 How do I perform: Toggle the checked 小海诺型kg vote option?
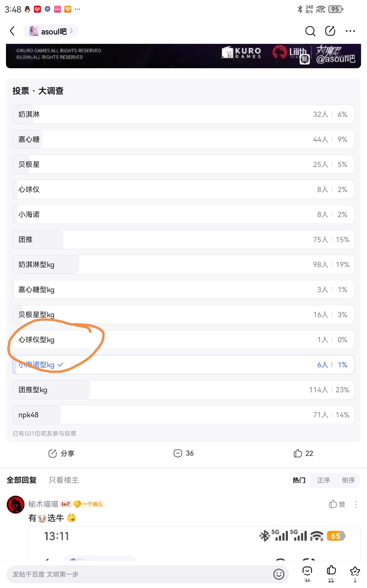click(183, 365)
